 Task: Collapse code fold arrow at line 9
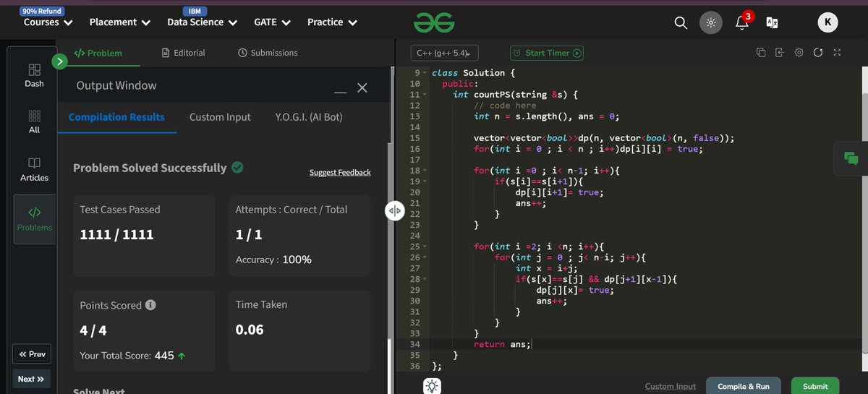pos(426,73)
